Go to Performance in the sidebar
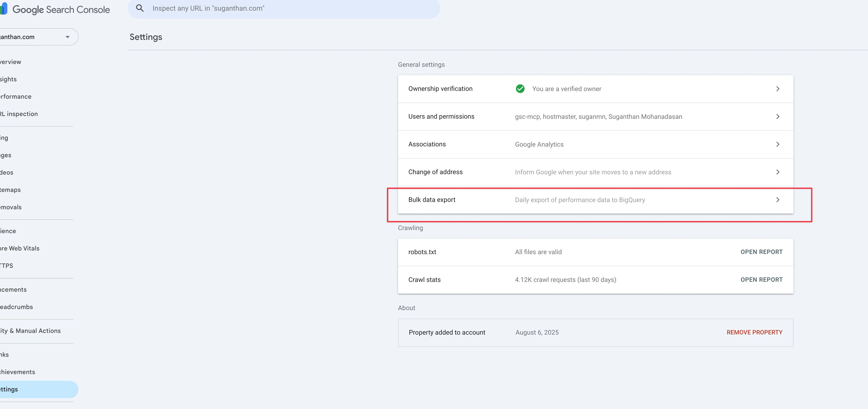This screenshot has height=409, width=868. click(x=16, y=97)
